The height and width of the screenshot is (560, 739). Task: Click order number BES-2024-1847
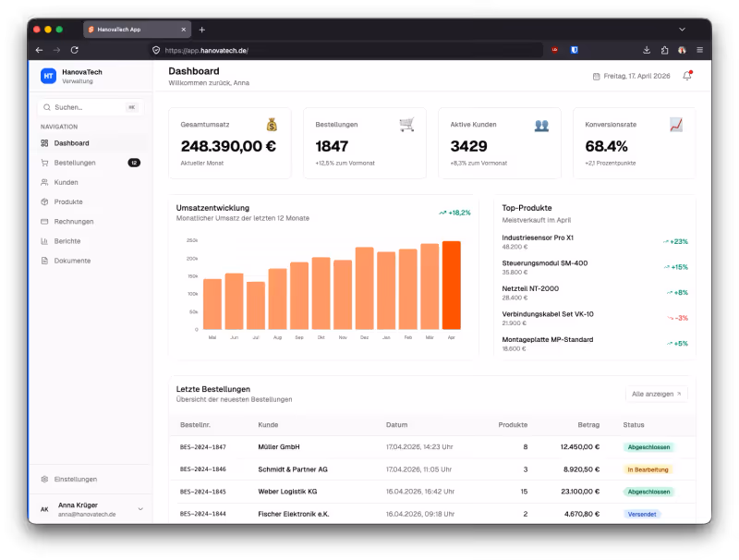pyautogui.click(x=202, y=447)
